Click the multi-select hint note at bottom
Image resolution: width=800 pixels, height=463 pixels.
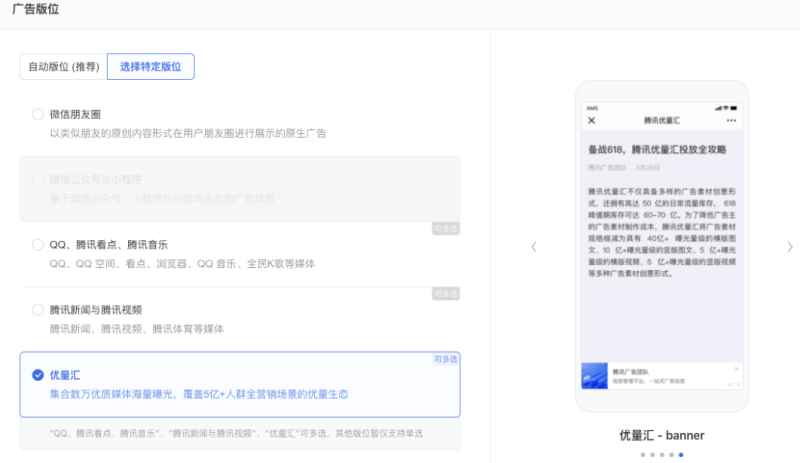point(236,433)
